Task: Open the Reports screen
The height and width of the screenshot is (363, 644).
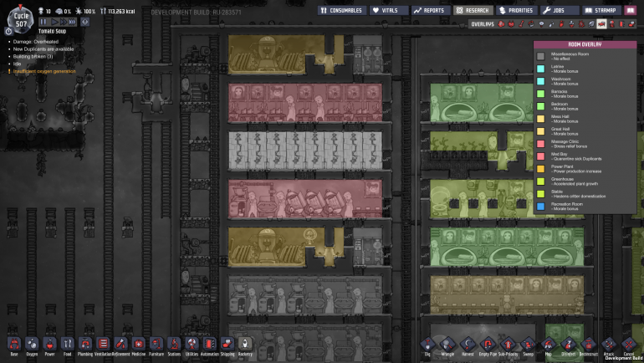Action: 431,10
